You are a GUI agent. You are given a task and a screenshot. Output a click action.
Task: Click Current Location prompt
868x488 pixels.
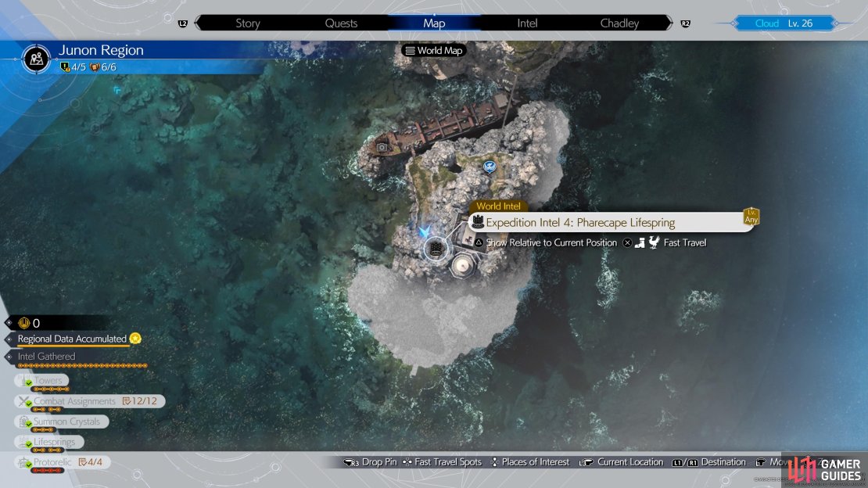pyautogui.click(x=621, y=462)
